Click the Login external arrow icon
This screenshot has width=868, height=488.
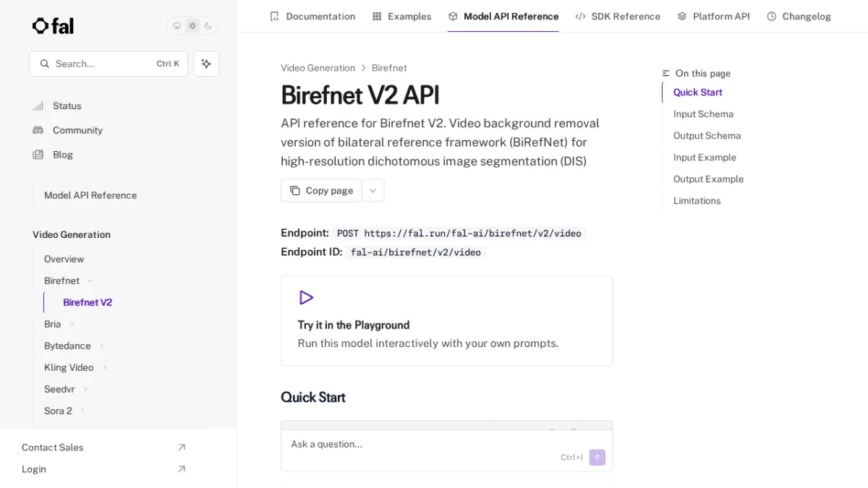182,469
